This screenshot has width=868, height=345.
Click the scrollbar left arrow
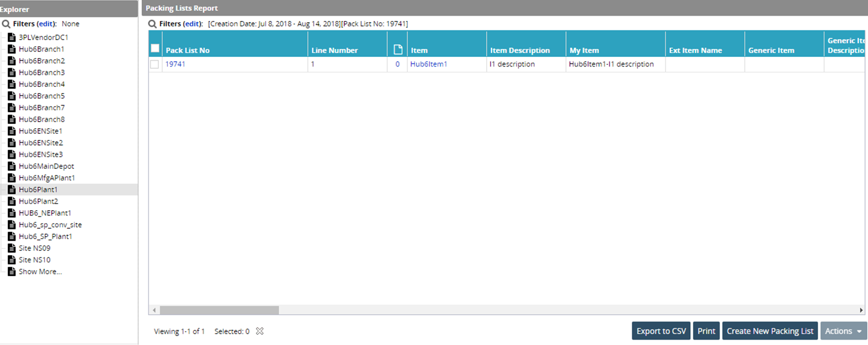(154, 310)
